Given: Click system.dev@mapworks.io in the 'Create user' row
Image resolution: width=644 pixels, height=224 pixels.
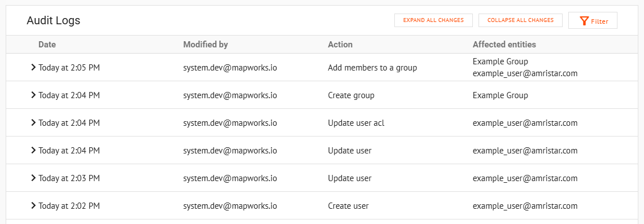Looking at the screenshot, I should [x=230, y=206].
